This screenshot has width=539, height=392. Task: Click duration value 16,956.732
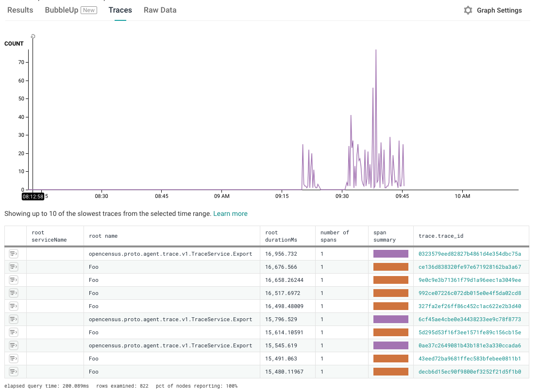coord(281,254)
